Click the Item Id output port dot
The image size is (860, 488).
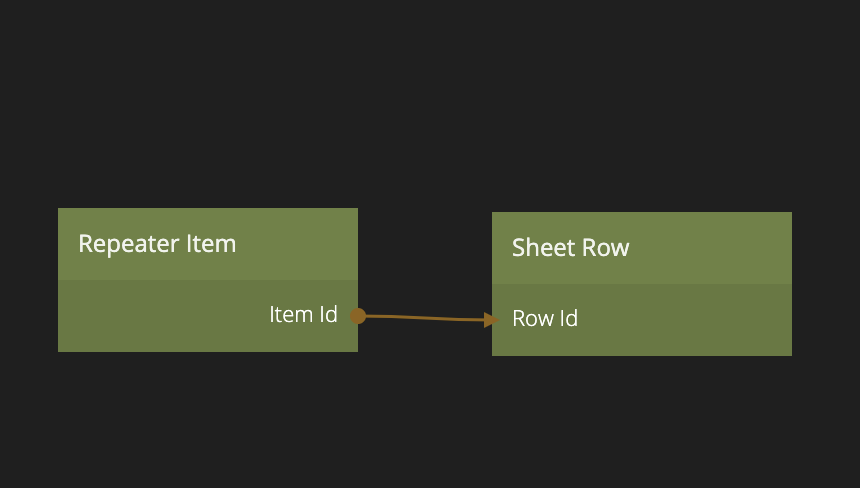tap(358, 316)
